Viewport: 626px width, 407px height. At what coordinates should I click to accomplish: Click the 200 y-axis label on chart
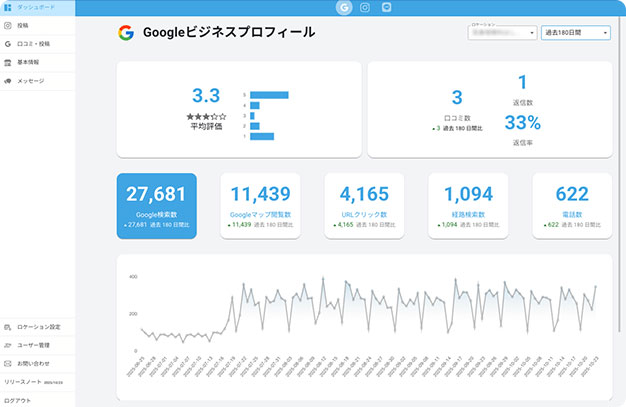133,314
